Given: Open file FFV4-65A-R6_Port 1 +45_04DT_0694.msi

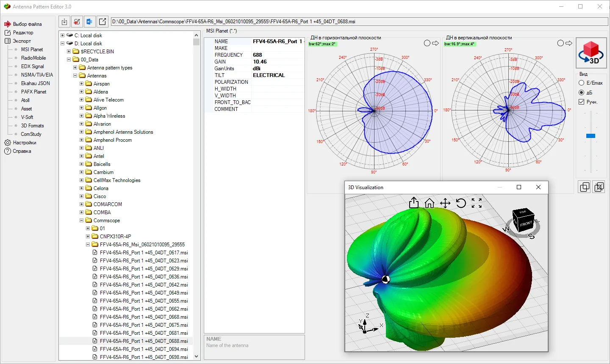Looking at the screenshot, I should pos(144,349).
